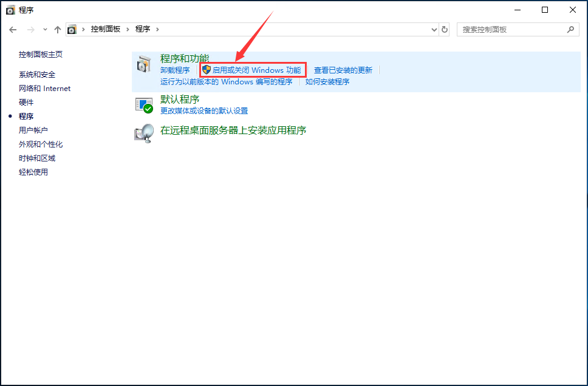Open recent locations dropdown arrow
588x386 pixels.
pyautogui.click(x=45, y=29)
